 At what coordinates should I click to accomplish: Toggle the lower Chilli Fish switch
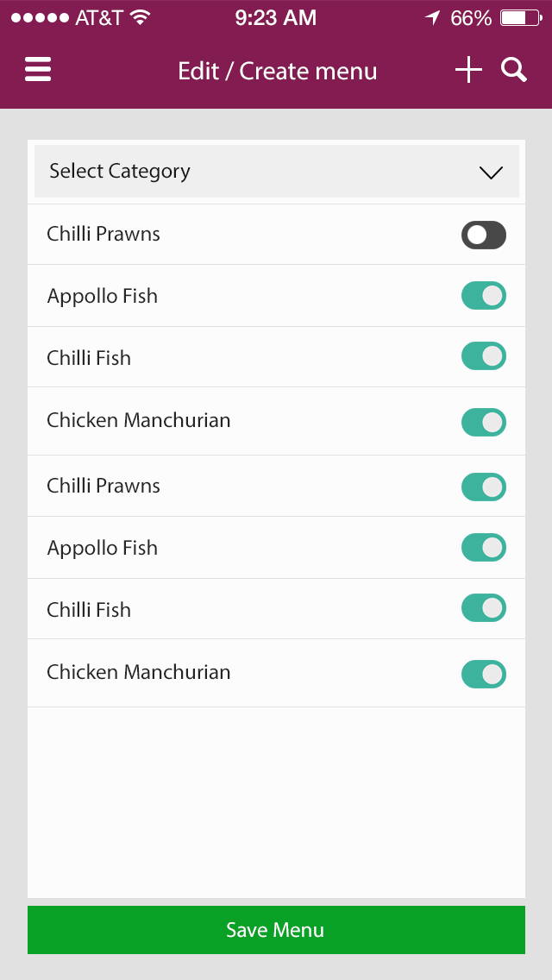(x=483, y=608)
